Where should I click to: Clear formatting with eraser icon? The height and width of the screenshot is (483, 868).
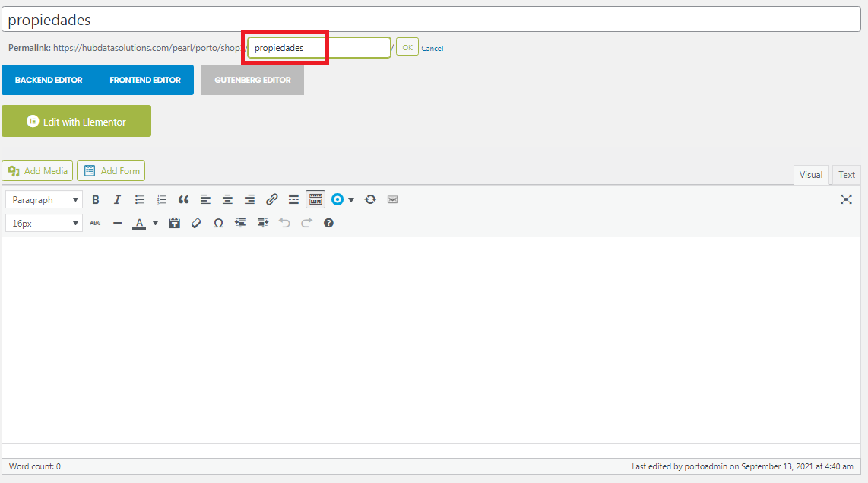196,223
